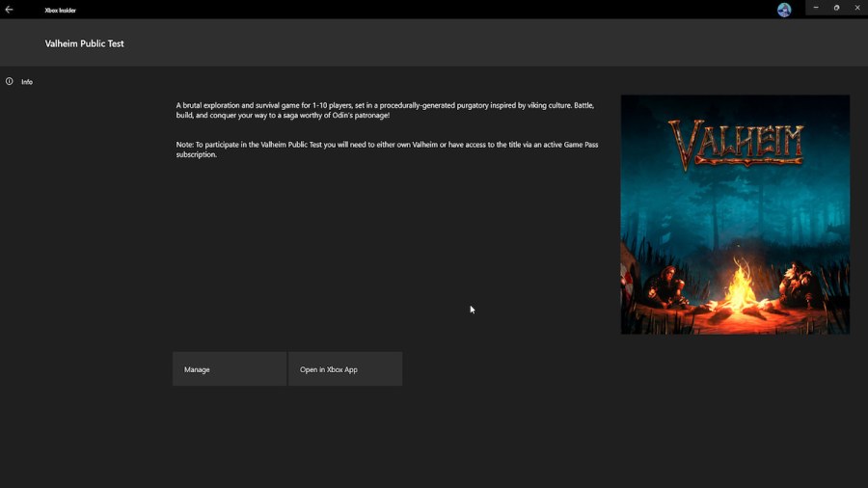
Task: Click Open in Xbox App
Action: tap(345, 369)
